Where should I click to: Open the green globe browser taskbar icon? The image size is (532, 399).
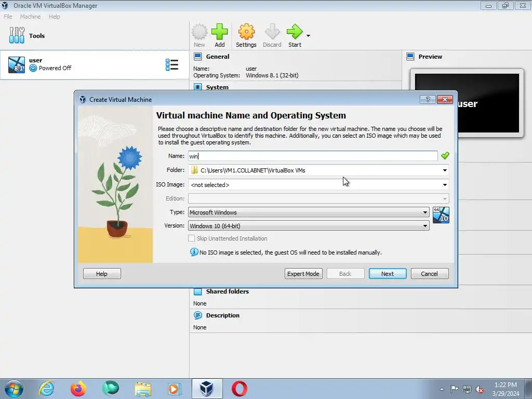111,389
